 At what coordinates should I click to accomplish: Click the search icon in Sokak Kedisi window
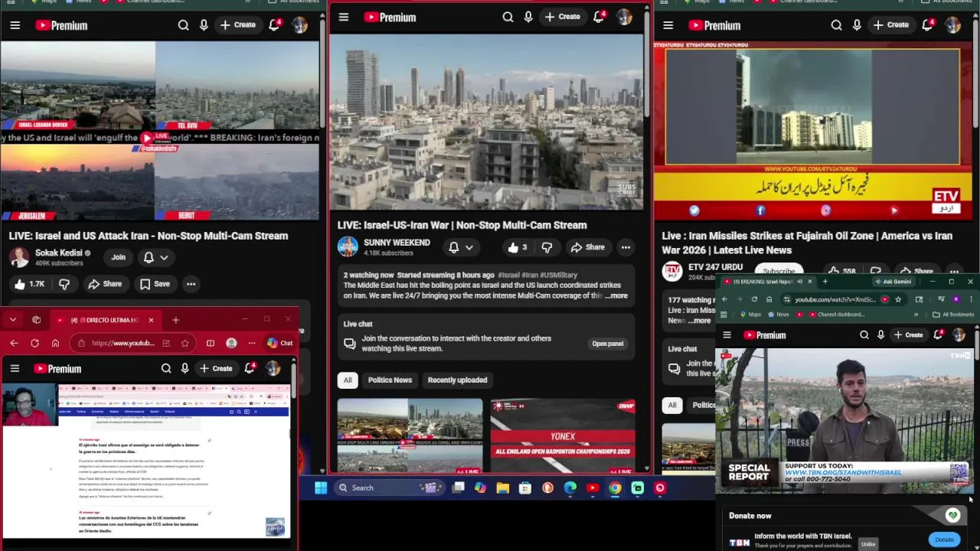(183, 25)
